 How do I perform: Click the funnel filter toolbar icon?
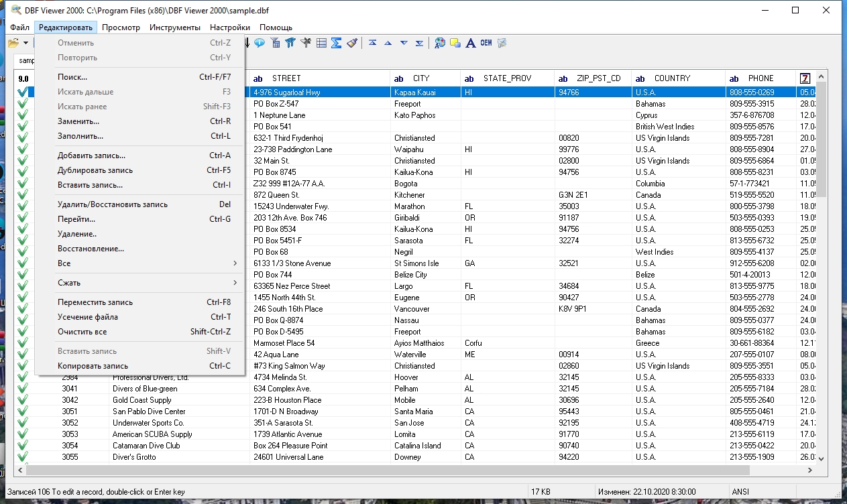290,43
